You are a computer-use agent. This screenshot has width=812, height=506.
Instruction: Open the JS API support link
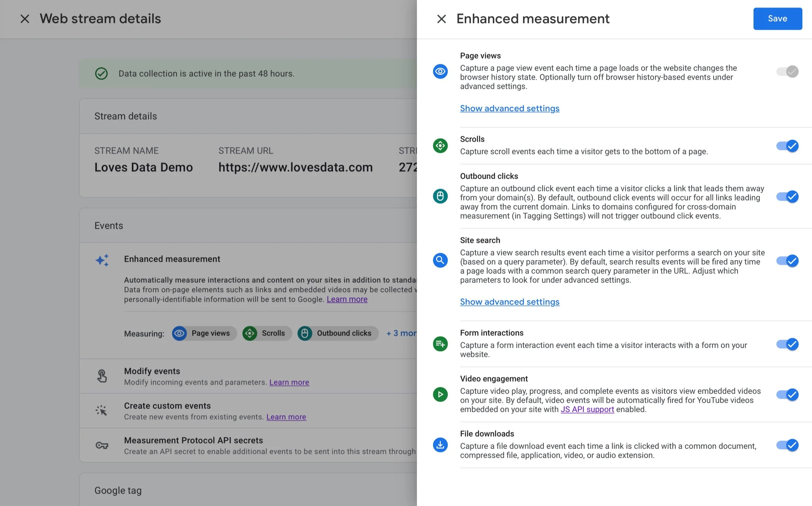pyautogui.click(x=587, y=409)
